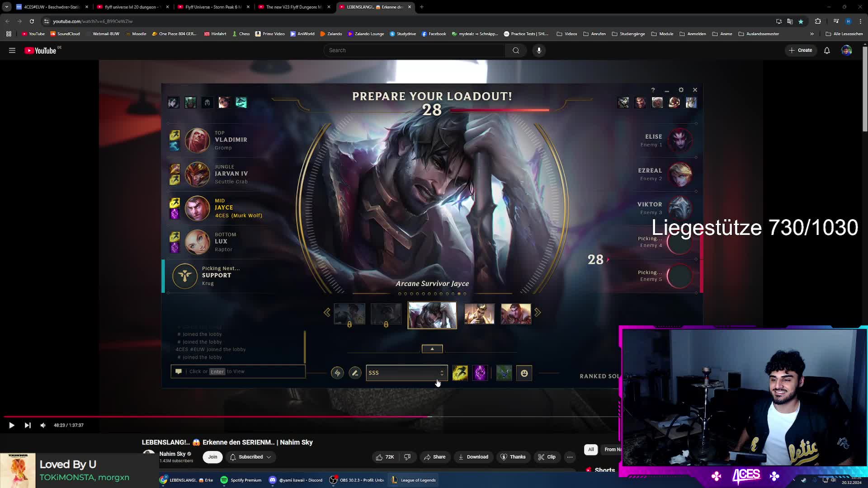Open a new browser tab with plus

click(x=421, y=7)
